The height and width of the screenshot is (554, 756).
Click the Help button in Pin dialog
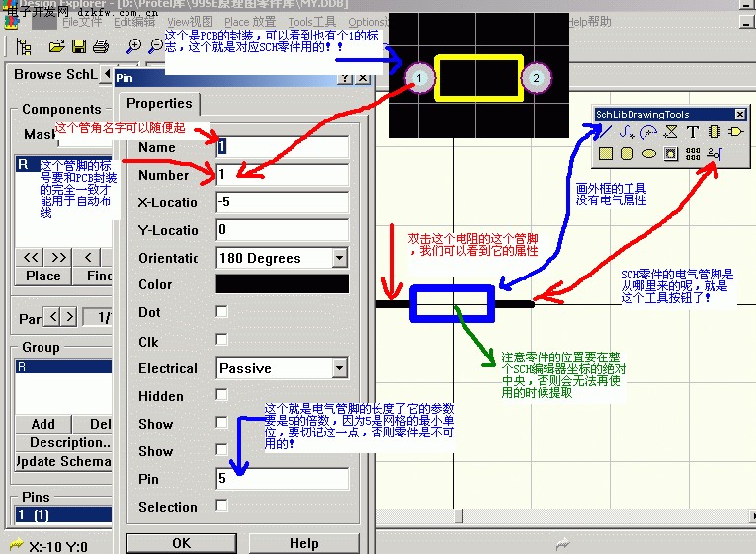click(x=303, y=543)
